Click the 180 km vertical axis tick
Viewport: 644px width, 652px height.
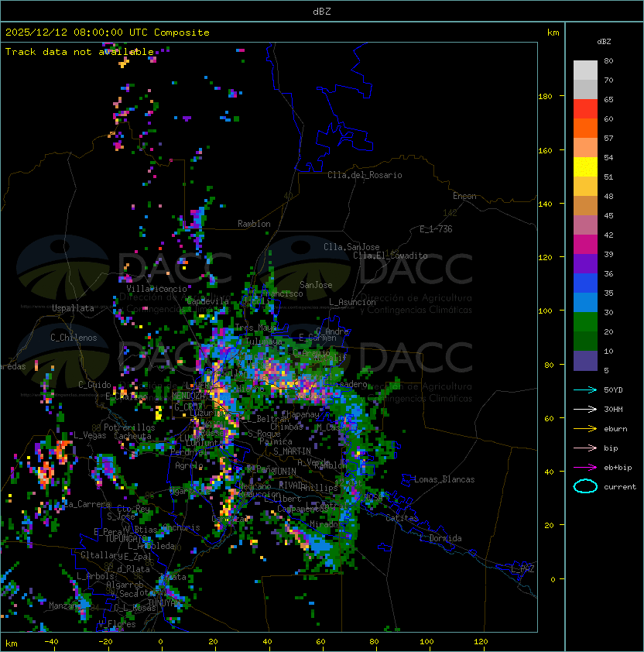tap(545, 97)
